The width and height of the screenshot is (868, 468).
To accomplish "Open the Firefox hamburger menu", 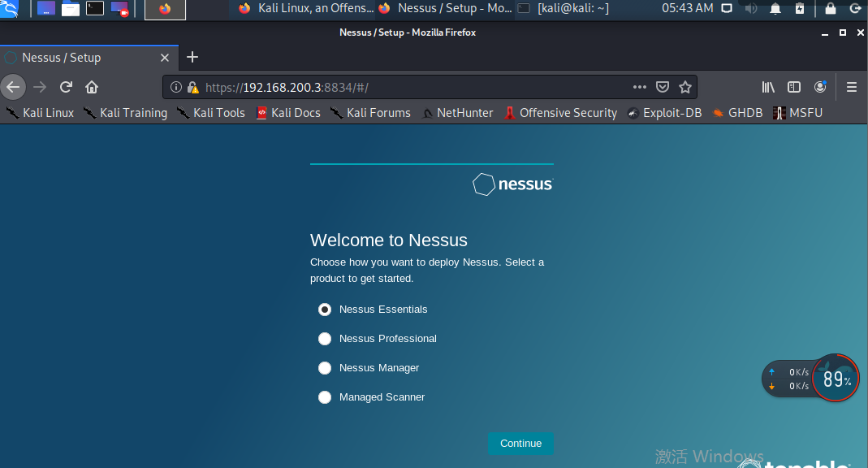I will click(x=852, y=87).
